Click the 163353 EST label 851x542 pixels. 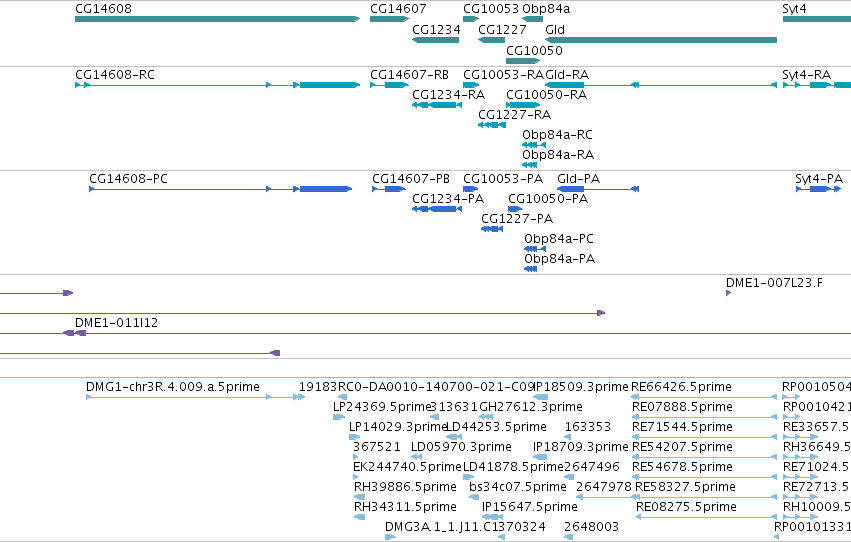click(588, 427)
